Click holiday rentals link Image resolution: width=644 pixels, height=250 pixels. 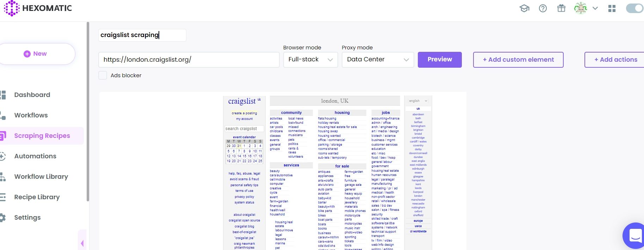(x=328, y=123)
